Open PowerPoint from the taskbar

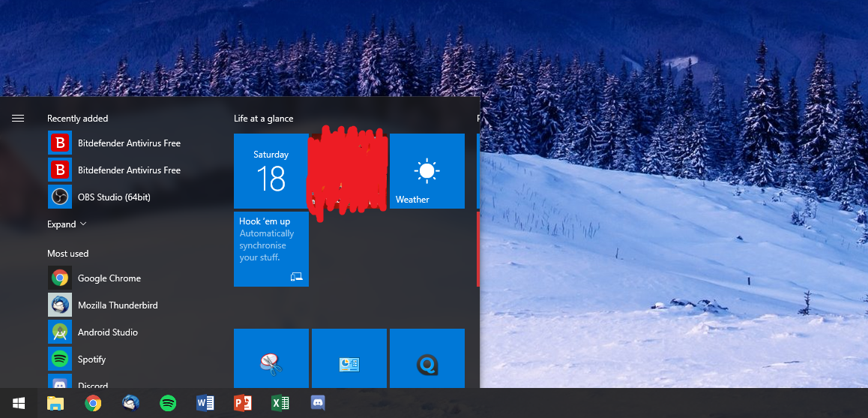tap(242, 404)
